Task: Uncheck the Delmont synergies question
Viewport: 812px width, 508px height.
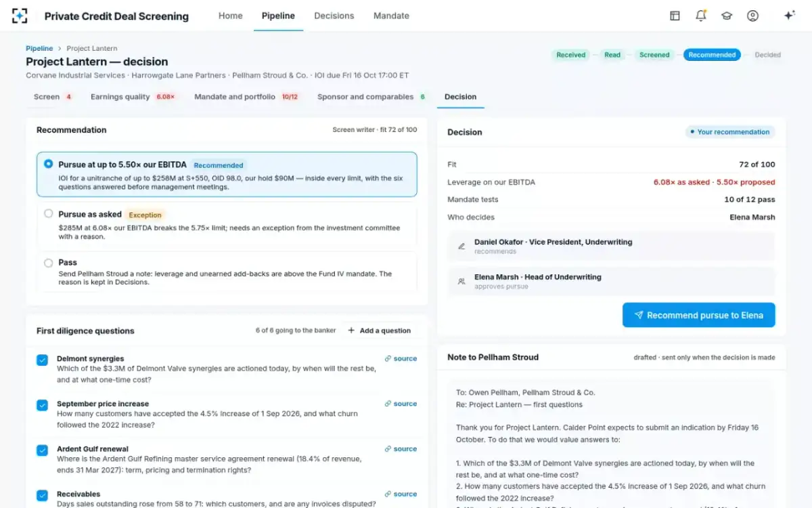Action: [42, 360]
